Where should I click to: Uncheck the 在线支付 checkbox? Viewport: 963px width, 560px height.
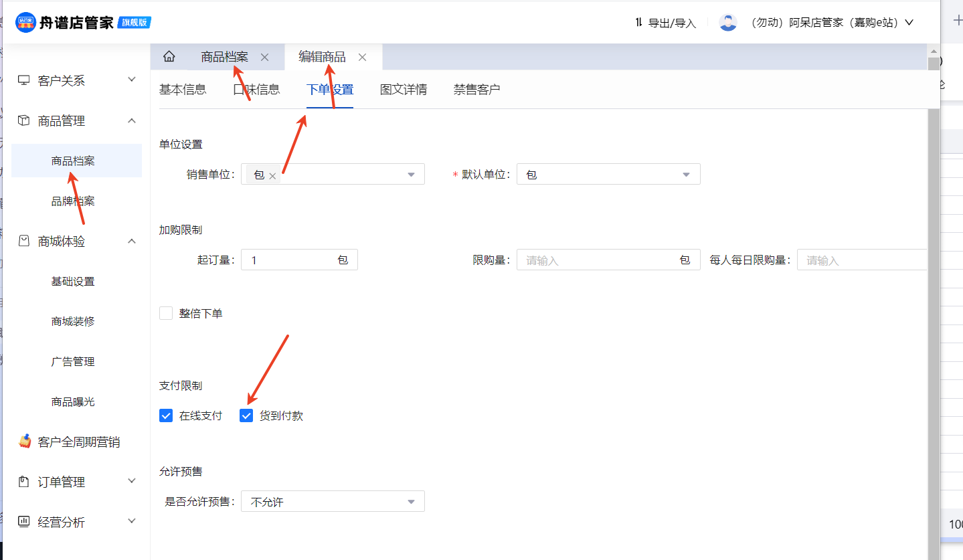[x=166, y=416]
